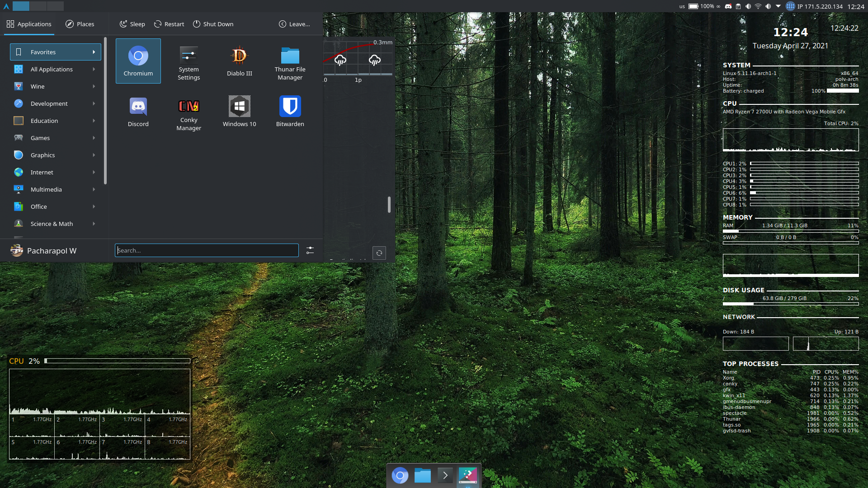
Task: Open the clipboard tool in system tray
Action: click(738, 6)
